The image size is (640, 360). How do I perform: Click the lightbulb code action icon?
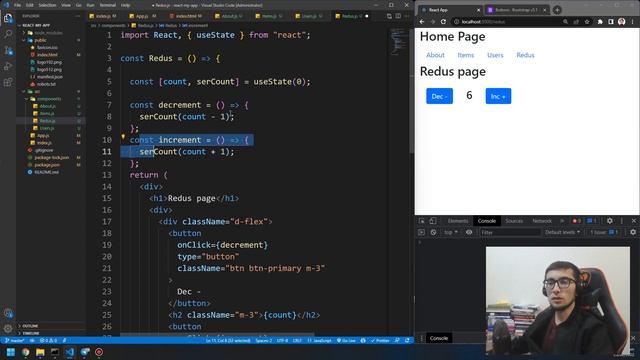pyautogui.click(x=123, y=137)
